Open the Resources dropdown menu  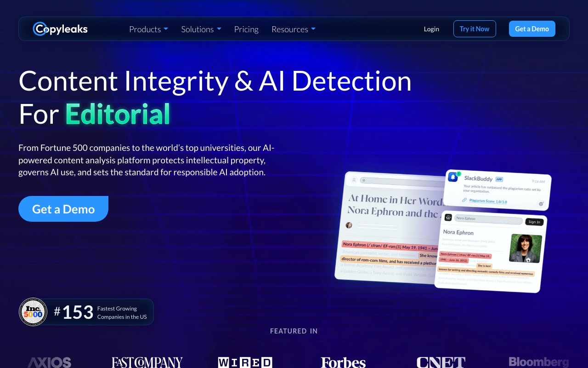[x=293, y=29]
